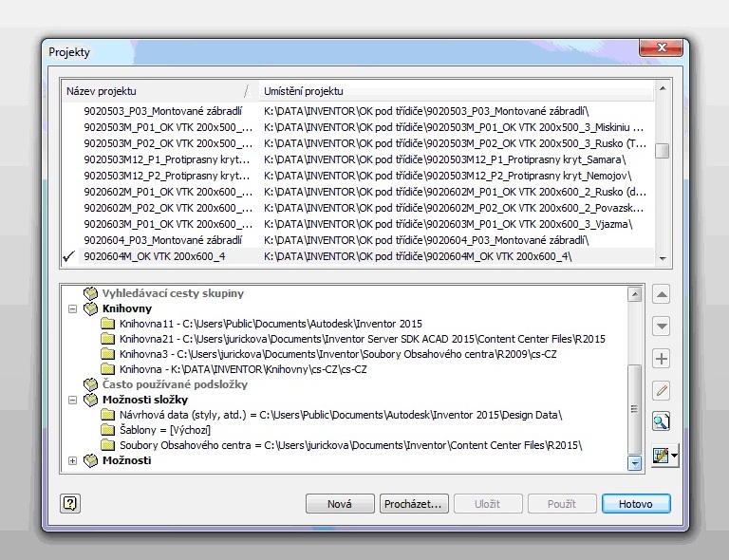
Task: Click the Umístění projektu column header
Action: pos(456,91)
